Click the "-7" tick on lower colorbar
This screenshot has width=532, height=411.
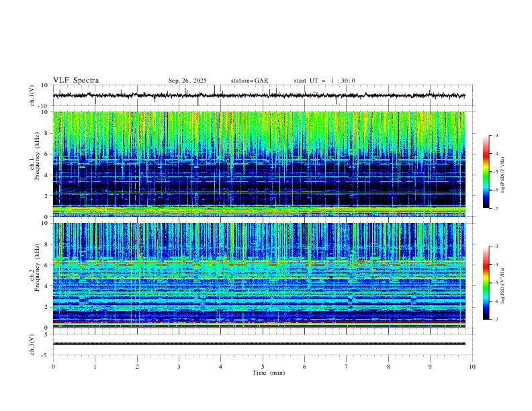(x=495, y=319)
